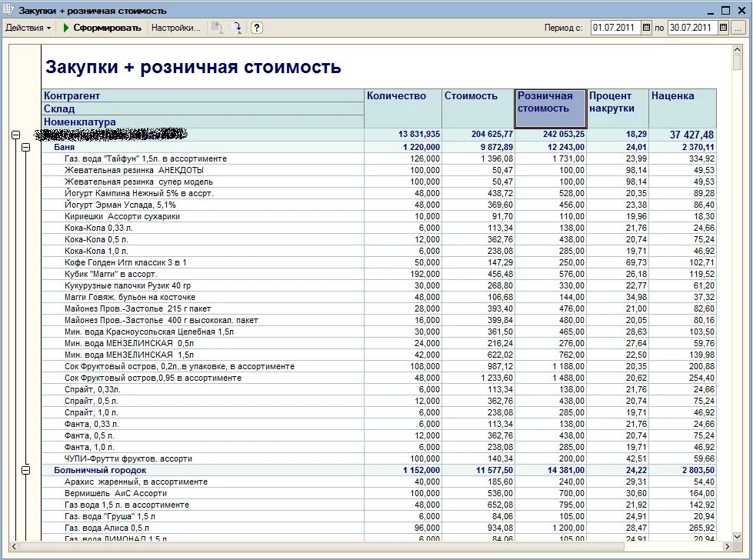Click the save settings toolbar icon
The image size is (753, 560).
pyautogui.click(x=235, y=28)
